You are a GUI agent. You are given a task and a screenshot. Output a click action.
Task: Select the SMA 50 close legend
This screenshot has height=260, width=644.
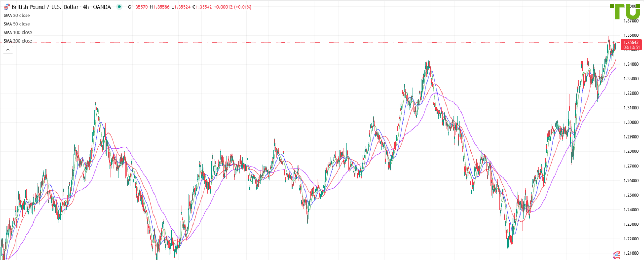pos(17,24)
